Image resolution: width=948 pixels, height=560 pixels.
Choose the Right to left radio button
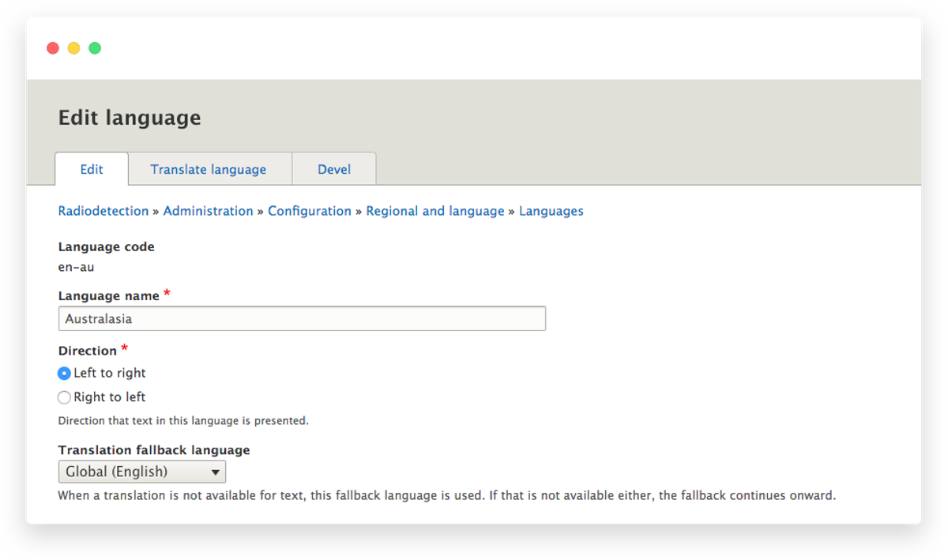coord(65,397)
